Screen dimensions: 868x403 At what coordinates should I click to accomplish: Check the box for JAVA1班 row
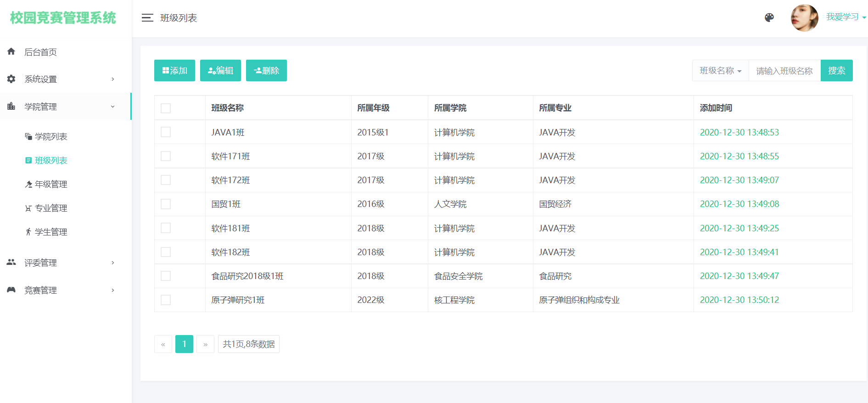[166, 132]
